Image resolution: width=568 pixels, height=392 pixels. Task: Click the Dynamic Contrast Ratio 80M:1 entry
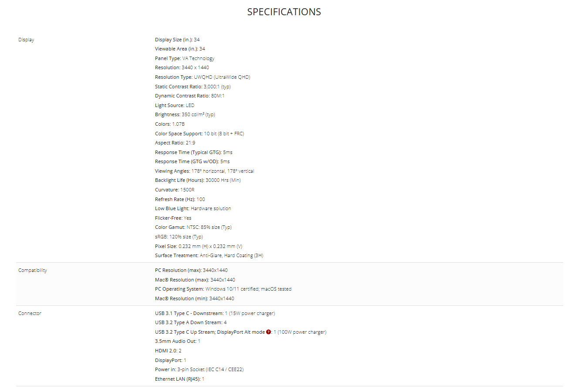tap(190, 96)
